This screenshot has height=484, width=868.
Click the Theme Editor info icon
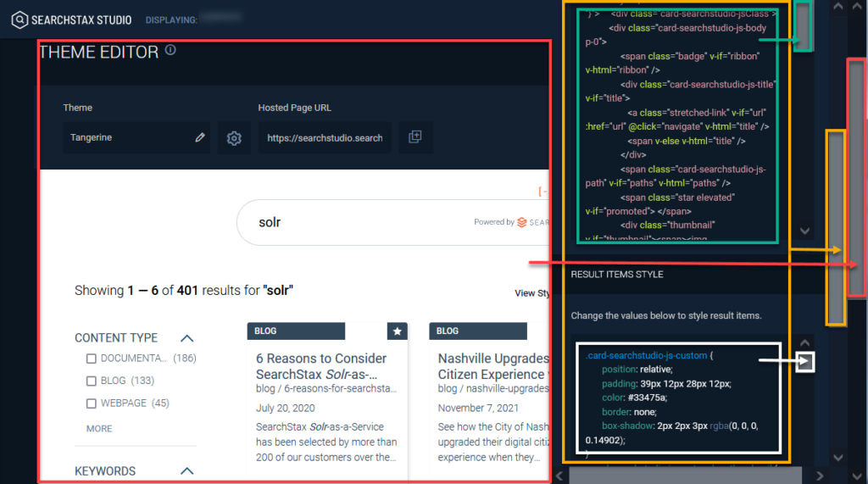[170, 51]
